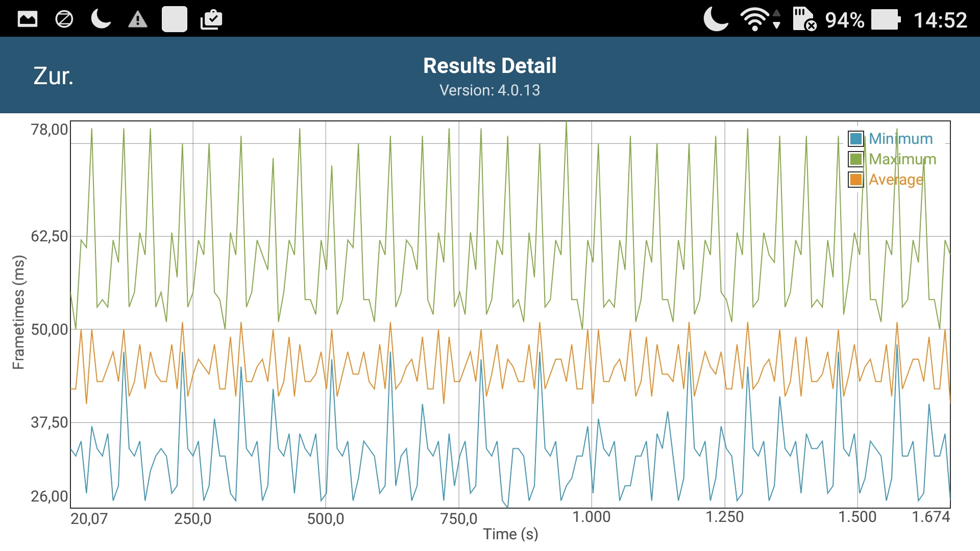Screen dimensions: 980x551
Task: Tap the blocked circle status icon
Action: (64, 19)
